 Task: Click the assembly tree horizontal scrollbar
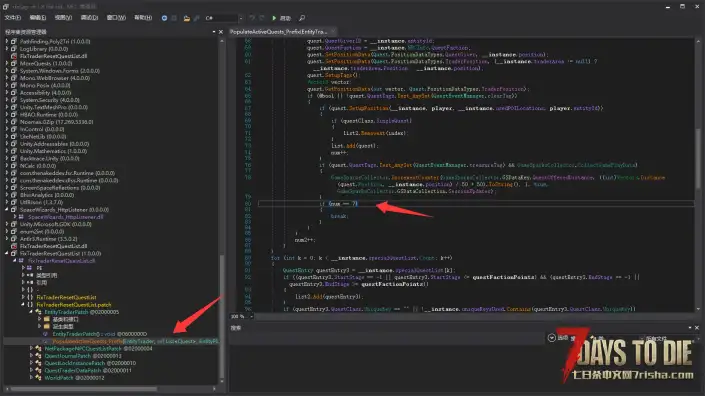click(x=84, y=389)
